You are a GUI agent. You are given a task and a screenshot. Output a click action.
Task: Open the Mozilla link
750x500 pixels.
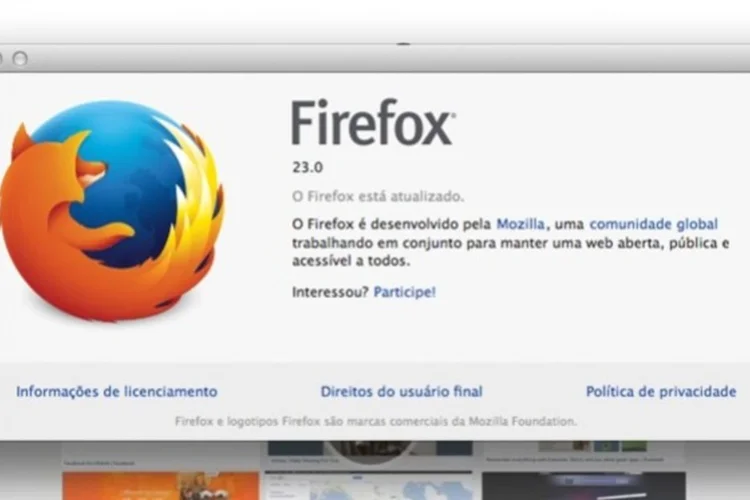pyautogui.click(x=520, y=224)
